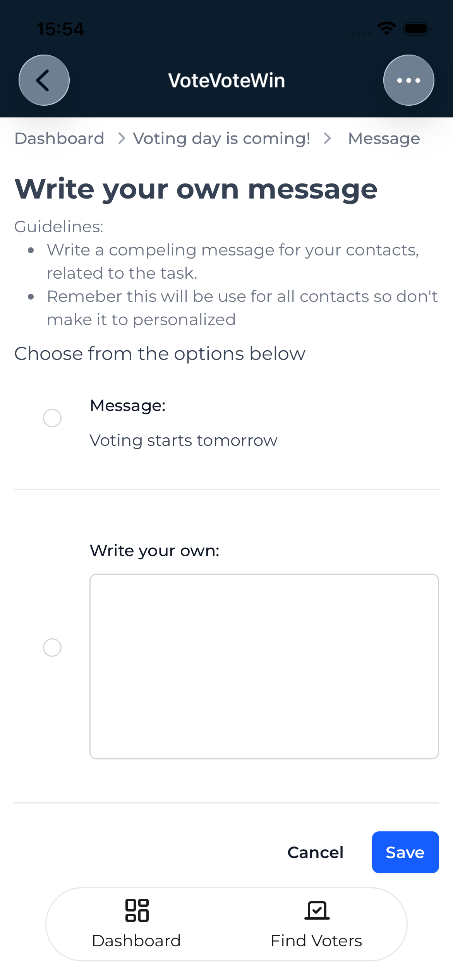Viewport: 453px width, 980px height.
Task: Tap the VoteVoteWin header title
Action: click(x=226, y=81)
